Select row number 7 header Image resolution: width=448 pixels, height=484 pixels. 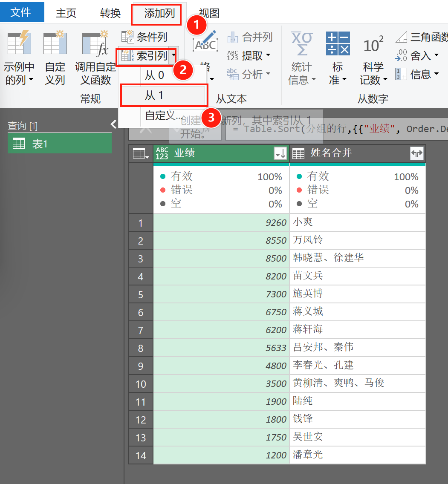click(141, 330)
